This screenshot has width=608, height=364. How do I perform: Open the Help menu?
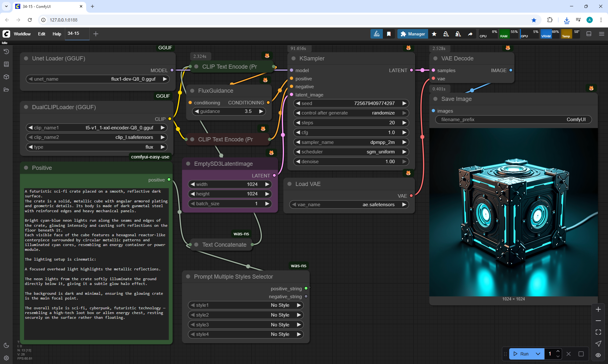pyautogui.click(x=57, y=34)
